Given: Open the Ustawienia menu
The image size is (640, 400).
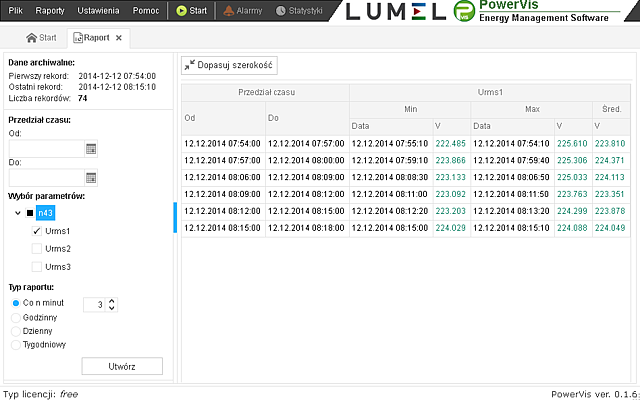Looking at the screenshot, I should tap(98, 11).
